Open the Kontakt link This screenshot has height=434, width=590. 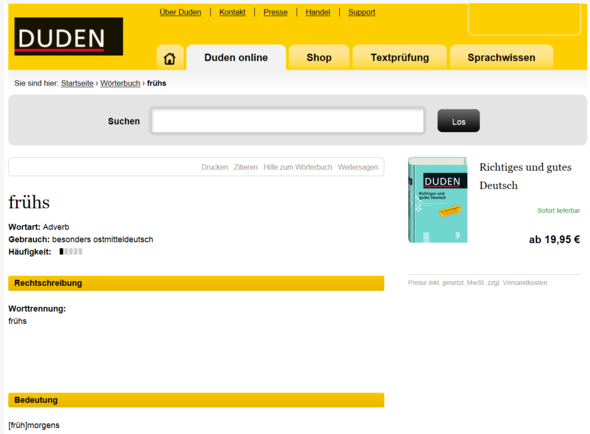click(x=232, y=12)
